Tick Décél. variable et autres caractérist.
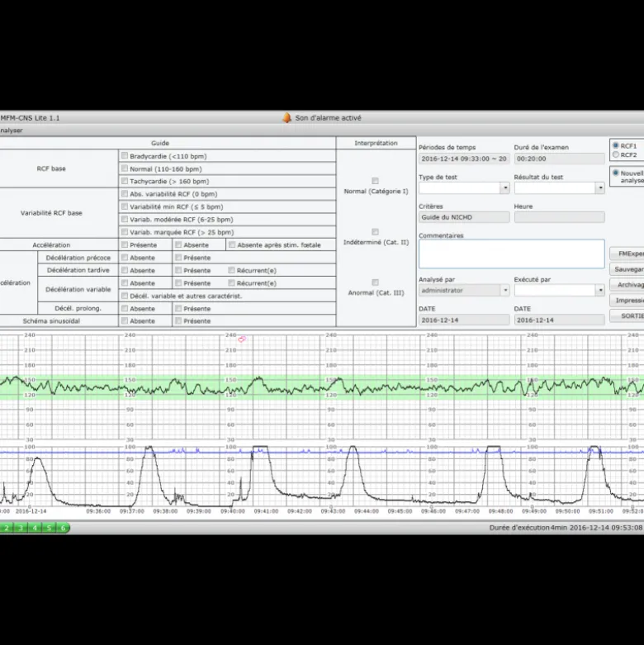This screenshot has height=645, width=644. click(125, 296)
